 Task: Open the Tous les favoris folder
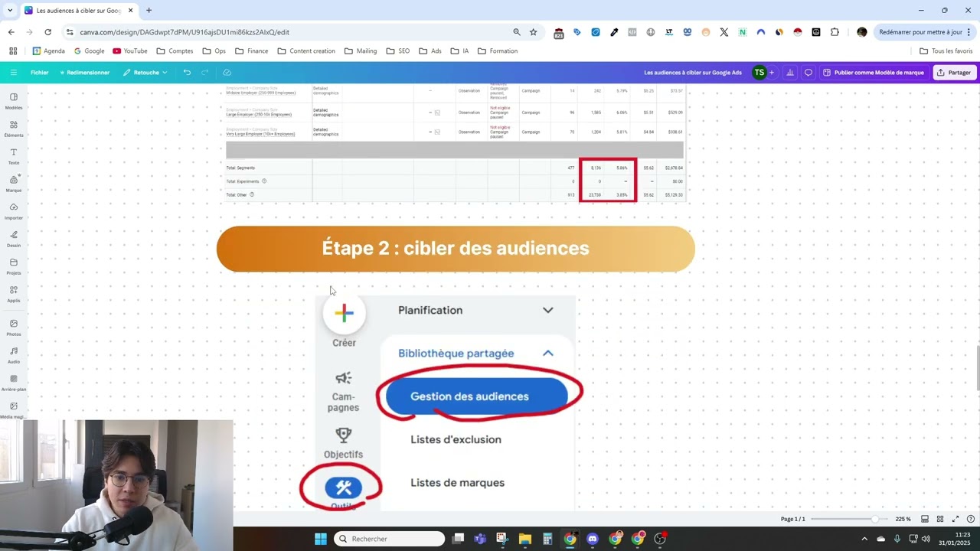pos(946,51)
